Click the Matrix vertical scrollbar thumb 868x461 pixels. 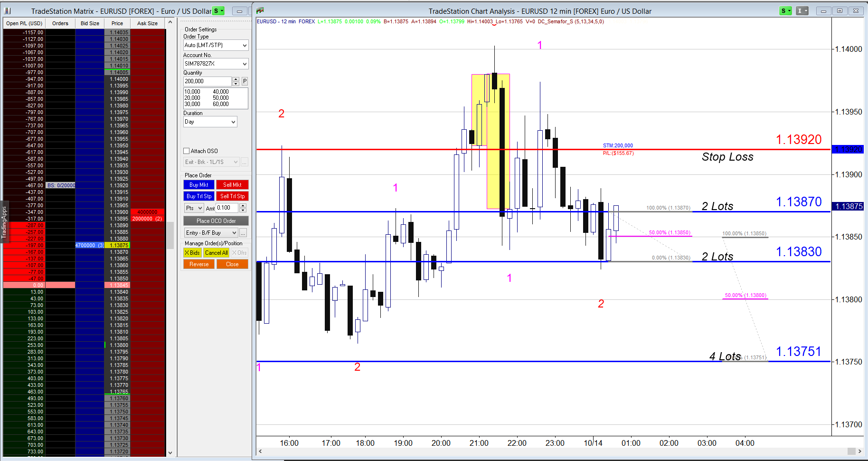click(x=170, y=235)
